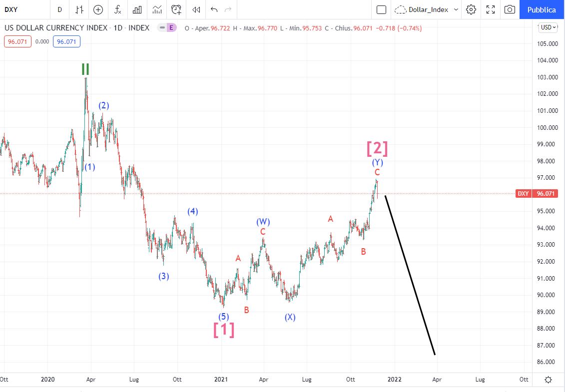
Task: Toggle the E extended hours badge
Action: tap(171, 28)
